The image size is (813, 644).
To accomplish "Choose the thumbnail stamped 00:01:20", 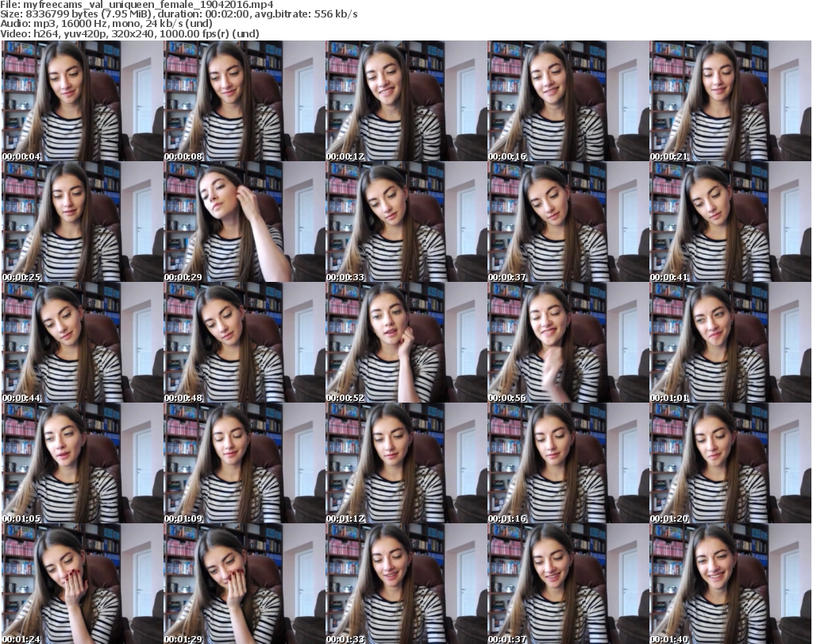I will (730, 463).
